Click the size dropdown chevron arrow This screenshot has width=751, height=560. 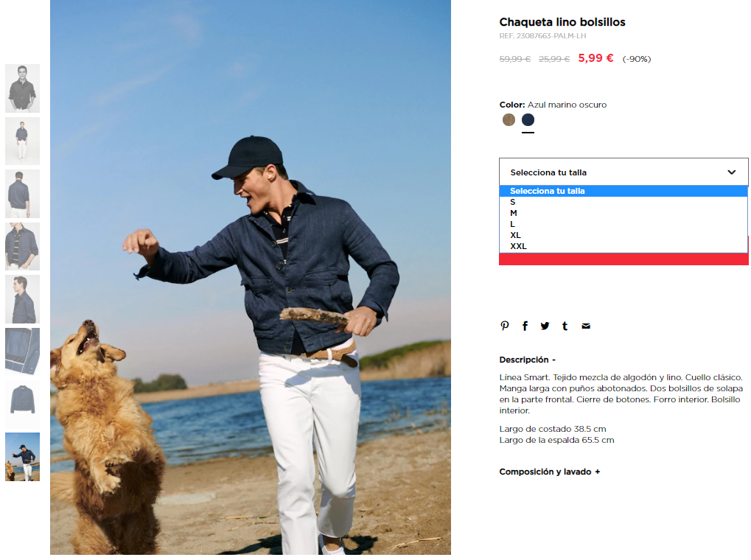coord(731,172)
